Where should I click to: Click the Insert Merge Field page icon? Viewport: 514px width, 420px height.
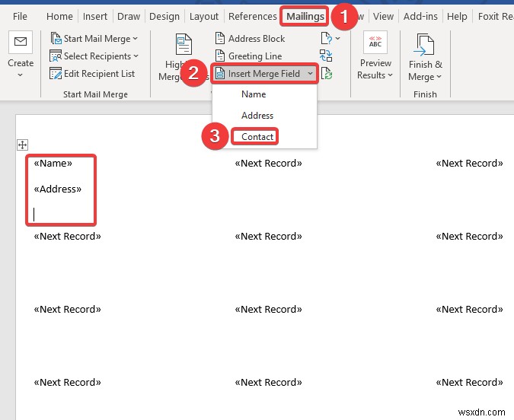click(x=220, y=74)
